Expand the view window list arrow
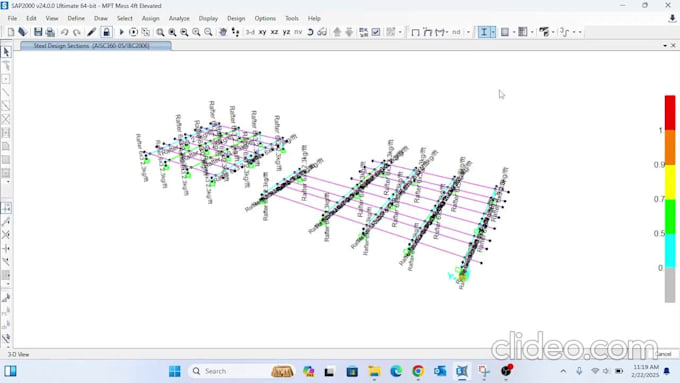Image resolution: width=680 pixels, height=383 pixels. click(x=665, y=46)
